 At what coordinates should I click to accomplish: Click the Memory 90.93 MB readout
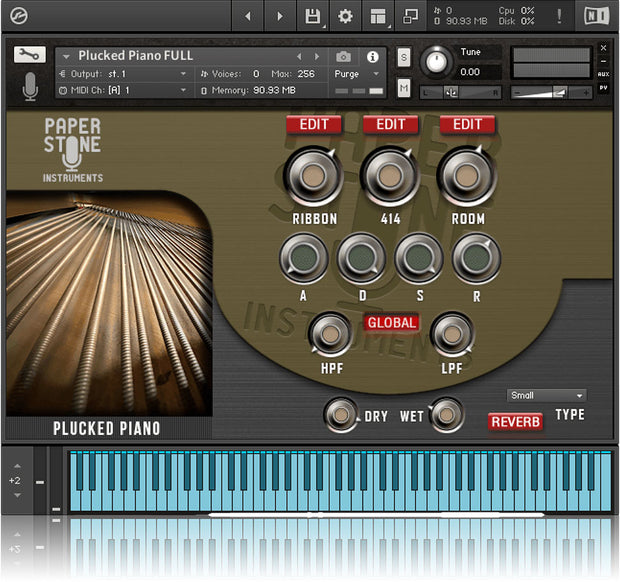(x=253, y=91)
